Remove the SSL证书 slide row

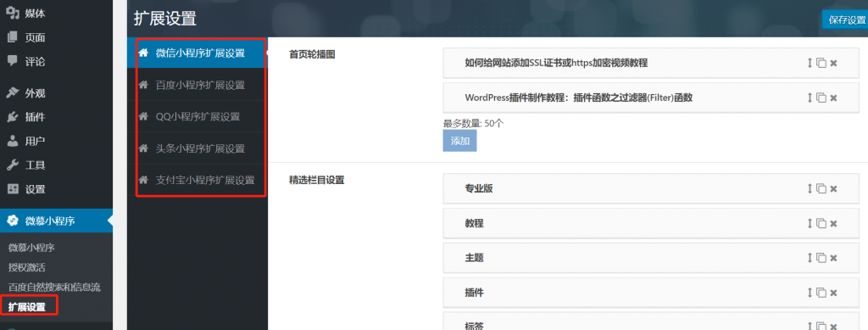834,63
